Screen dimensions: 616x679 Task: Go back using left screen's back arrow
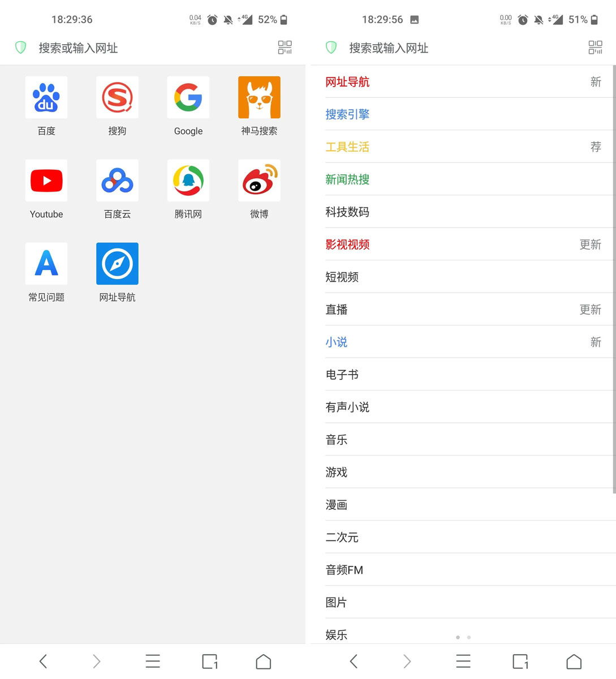click(43, 661)
